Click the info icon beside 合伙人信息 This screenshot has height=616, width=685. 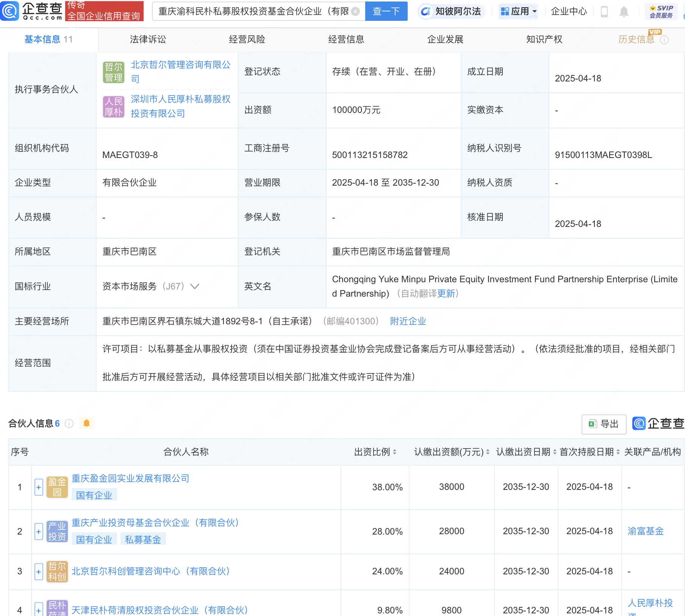click(x=69, y=424)
